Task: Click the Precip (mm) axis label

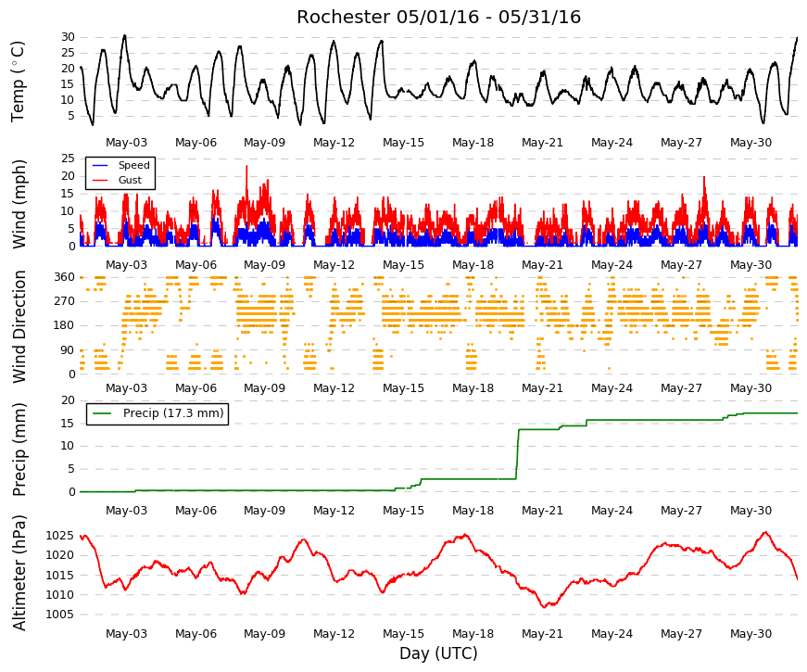Action: pyautogui.click(x=19, y=450)
